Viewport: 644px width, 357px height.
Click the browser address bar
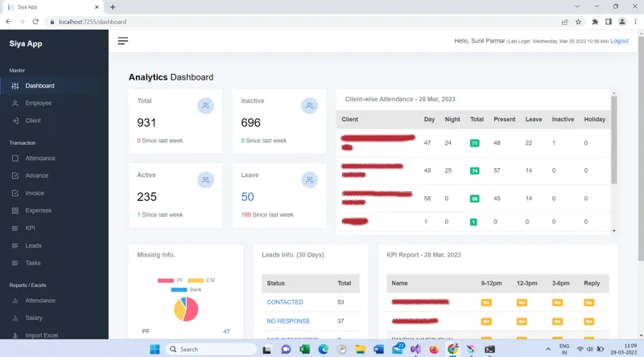304,22
